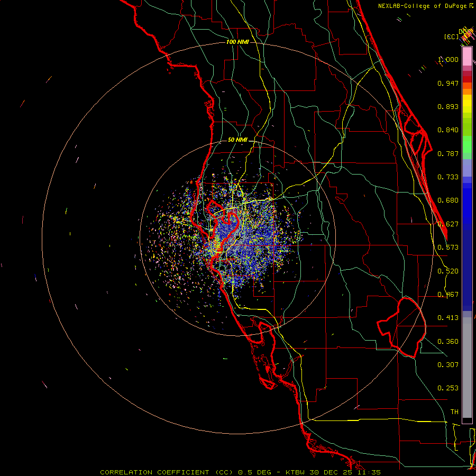Click the 0.947 legend value
The image size is (476, 476).
(x=448, y=83)
